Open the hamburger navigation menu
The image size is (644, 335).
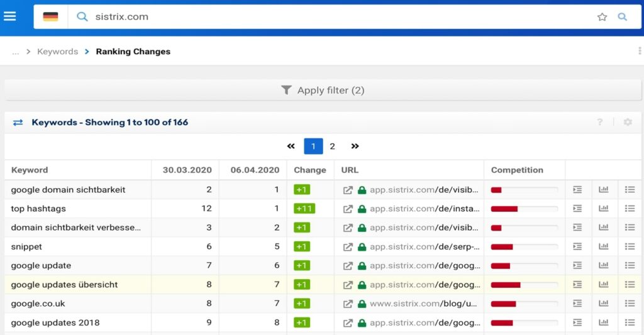pos(10,16)
